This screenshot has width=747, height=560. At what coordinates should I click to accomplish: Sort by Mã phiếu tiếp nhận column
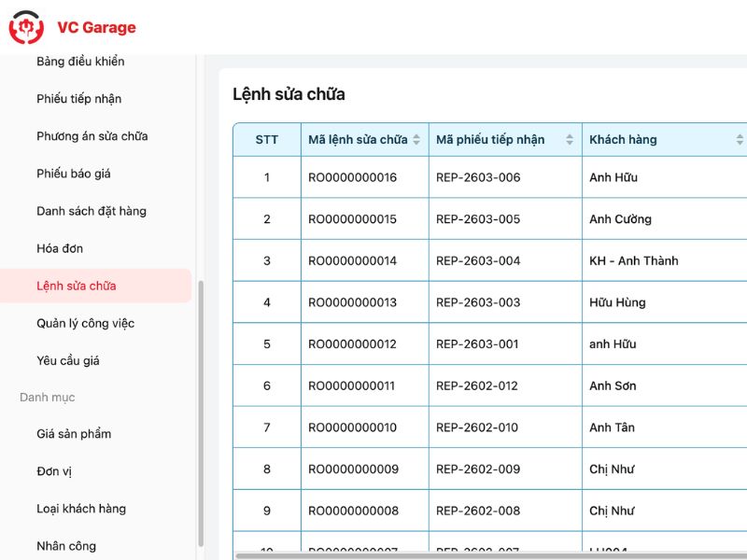coord(570,140)
